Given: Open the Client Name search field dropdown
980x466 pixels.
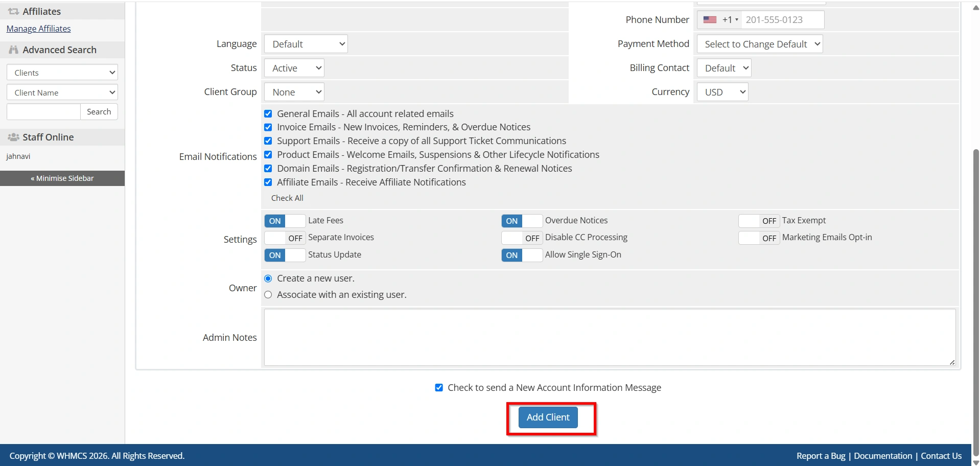Looking at the screenshot, I should point(62,92).
